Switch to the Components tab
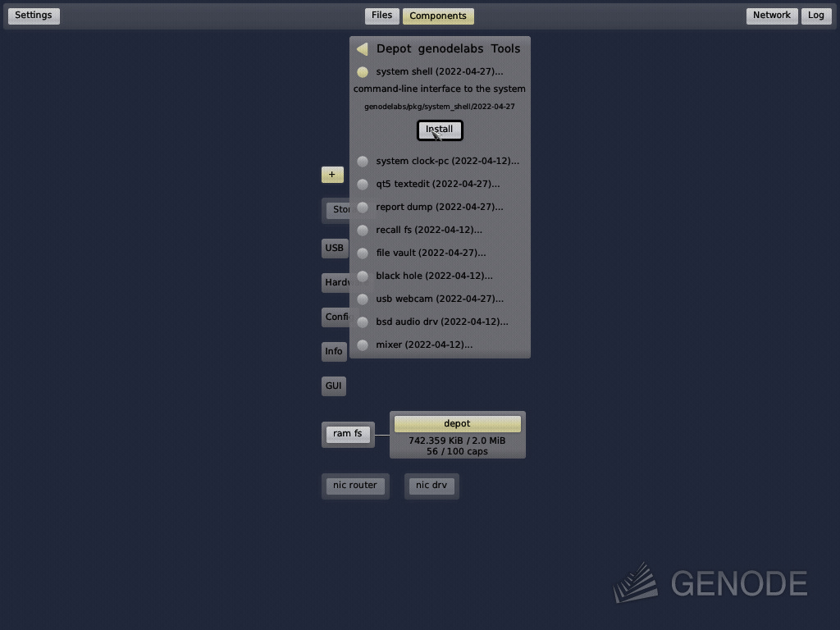The width and height of the screenshot is (840, 630). (438, 15)
